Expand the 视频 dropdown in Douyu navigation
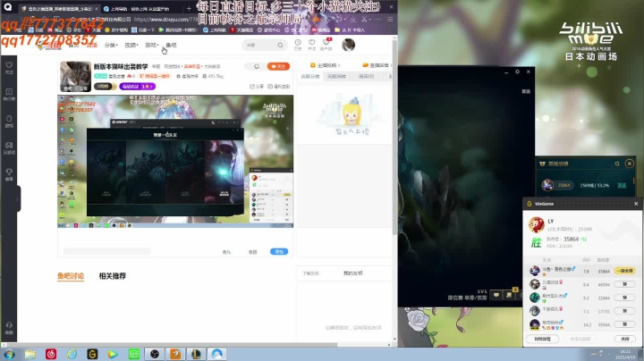The image size is (644, 361). click(131, 45)
